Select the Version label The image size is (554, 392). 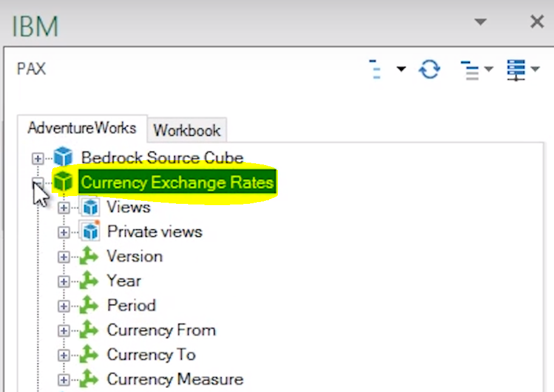135,256
